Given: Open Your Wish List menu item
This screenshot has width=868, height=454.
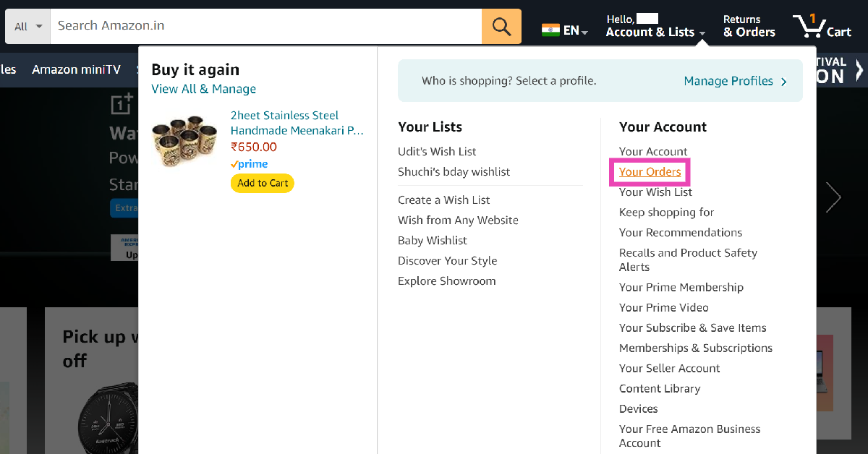Looking at the screenshot, I should (x=655, y=192).
